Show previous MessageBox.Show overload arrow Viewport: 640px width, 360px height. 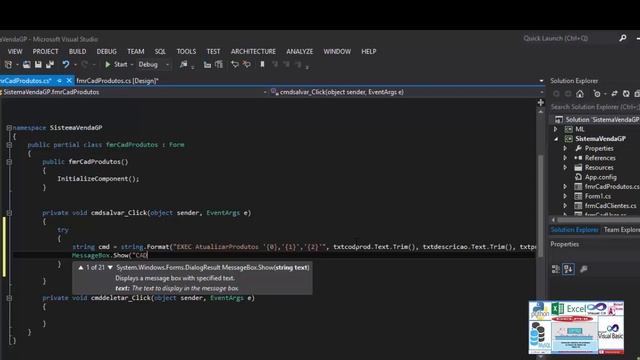(81, 268)
